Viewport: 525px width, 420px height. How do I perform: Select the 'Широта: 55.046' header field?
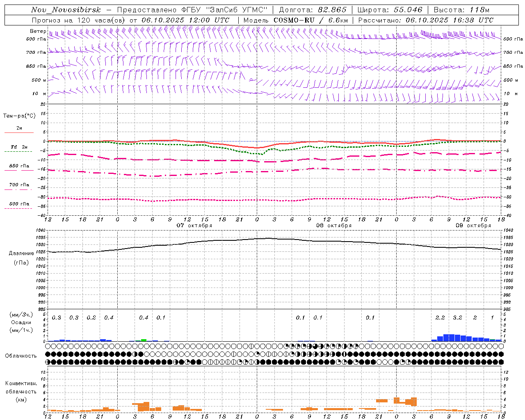click(x=390, y=10)
